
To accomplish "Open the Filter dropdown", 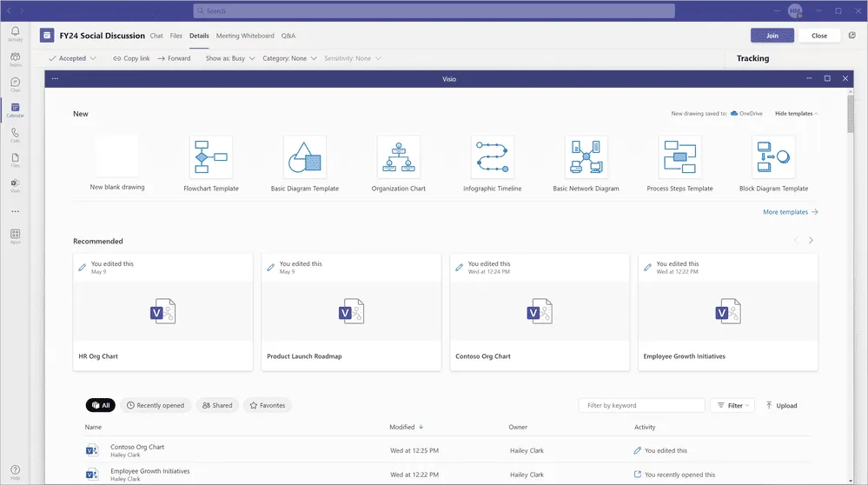I will 733,405.
